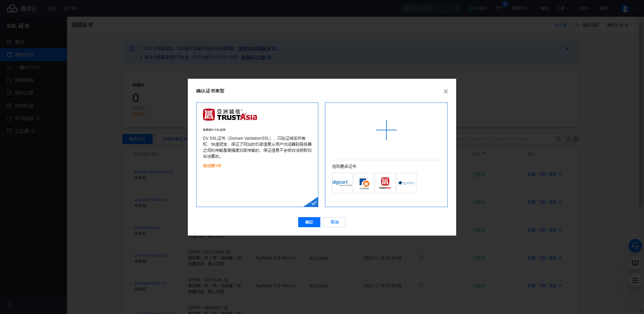This screenshot has width=644, height=314.
Task: Open the mail notifications icon
Action: (499, 8)
